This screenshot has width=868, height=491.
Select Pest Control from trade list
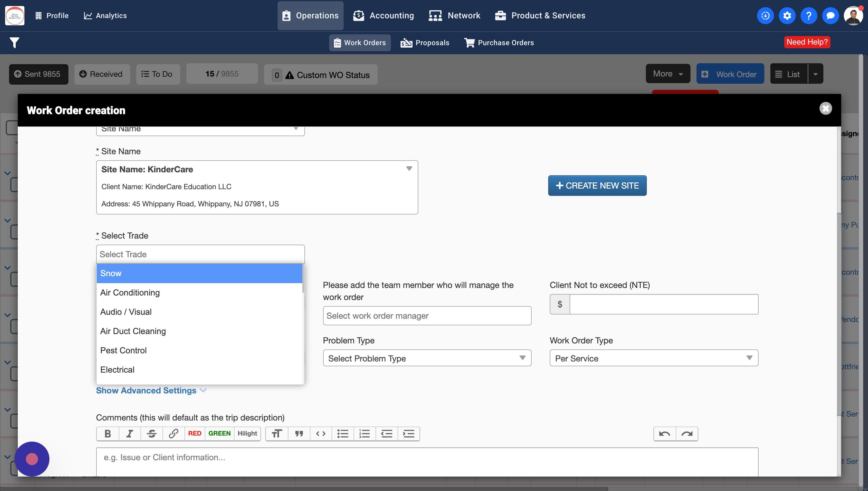(124, 350)
